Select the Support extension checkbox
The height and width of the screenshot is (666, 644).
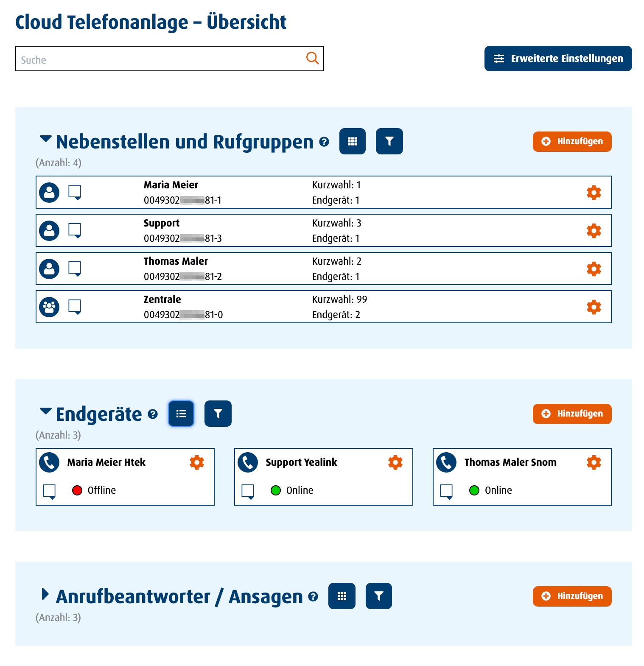(x=75, y=230)
